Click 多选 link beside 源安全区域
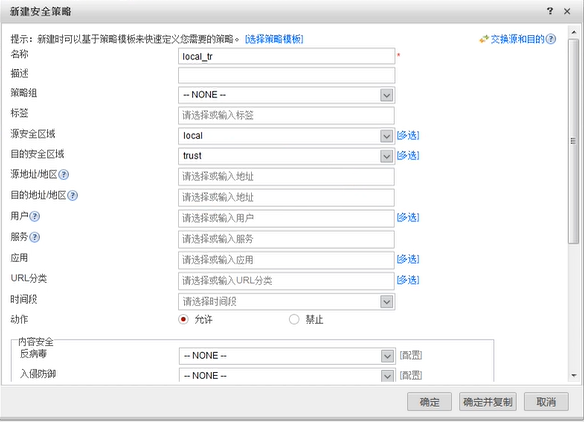The height and width of the screenshot is (422, 584). pos(408,136)
